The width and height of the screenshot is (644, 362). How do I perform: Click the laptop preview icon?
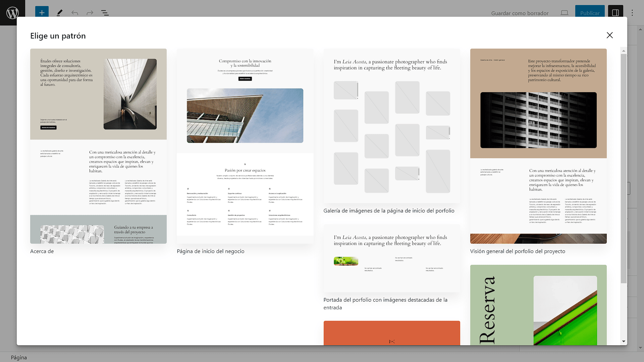pos(564,13)
